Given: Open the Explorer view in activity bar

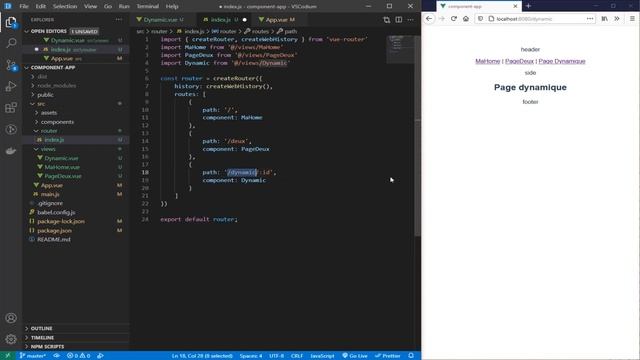Looking at the screenshot, I should tap(11, 22).
